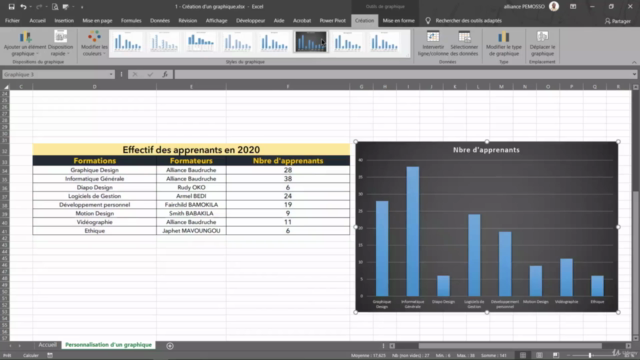Click the account profile picture
This screenshot has height=360, width=640.
(x=554, y=6)
